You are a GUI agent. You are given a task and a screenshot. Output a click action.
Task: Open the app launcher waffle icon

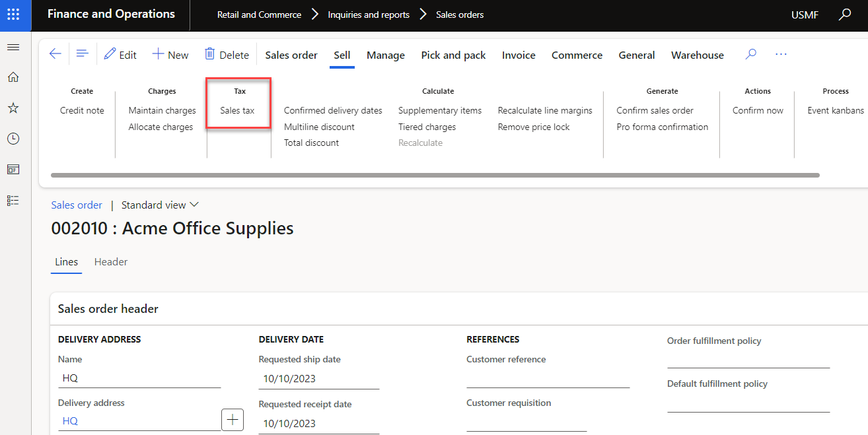click(x=13, y=15)
